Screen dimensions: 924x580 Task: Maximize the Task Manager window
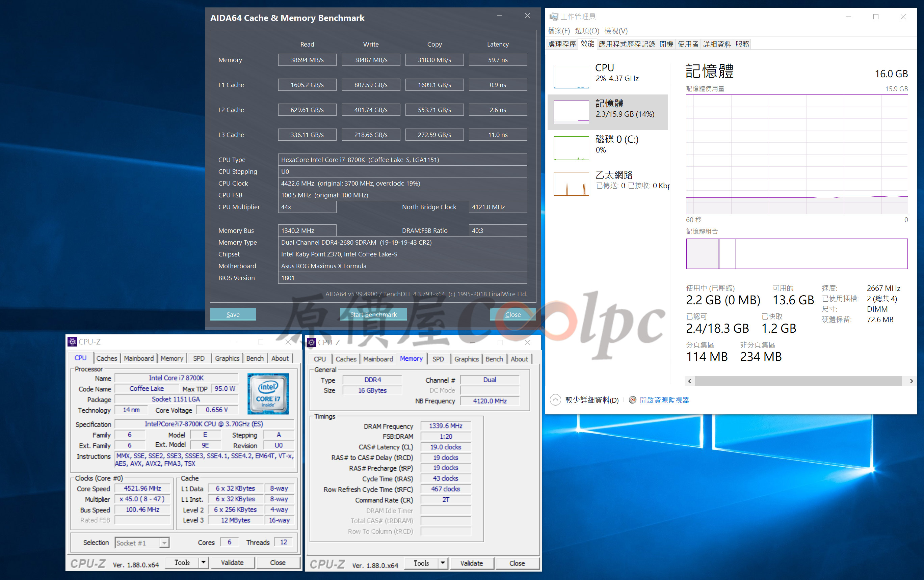pos(876,17)
